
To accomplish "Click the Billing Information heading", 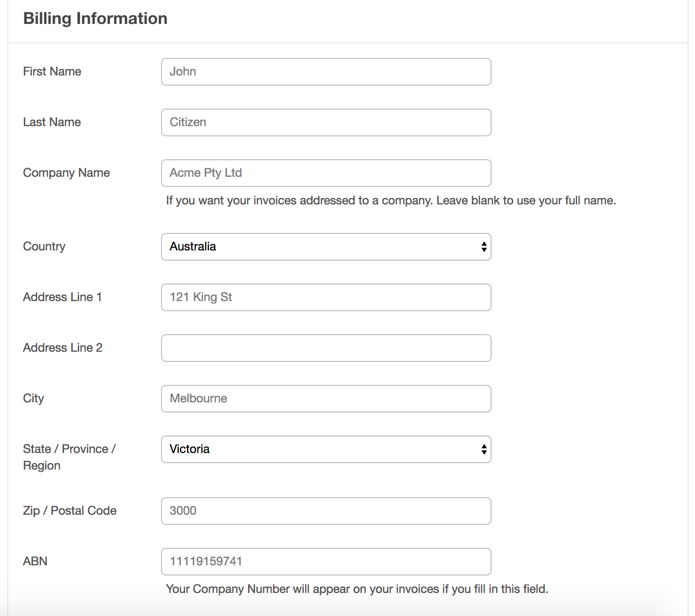I will coord(95,18).
